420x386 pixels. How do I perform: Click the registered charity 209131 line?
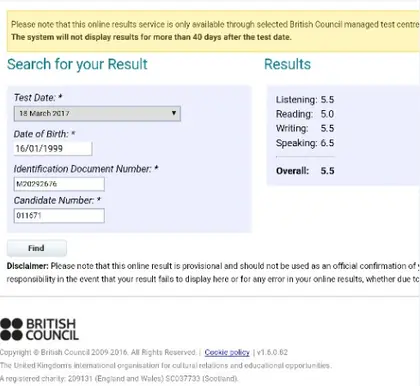tap(119, 379)
